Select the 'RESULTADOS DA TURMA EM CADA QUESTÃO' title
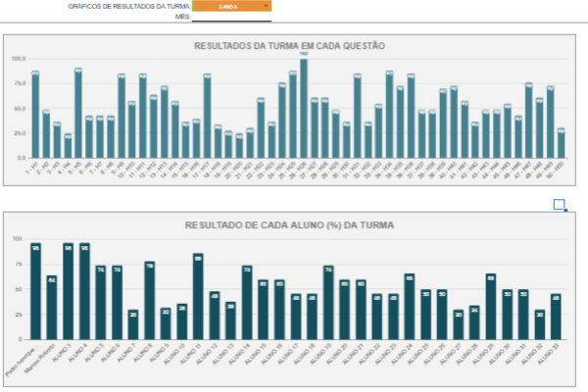Viewport: 588px width, 392px height. [x=290, y=45]
